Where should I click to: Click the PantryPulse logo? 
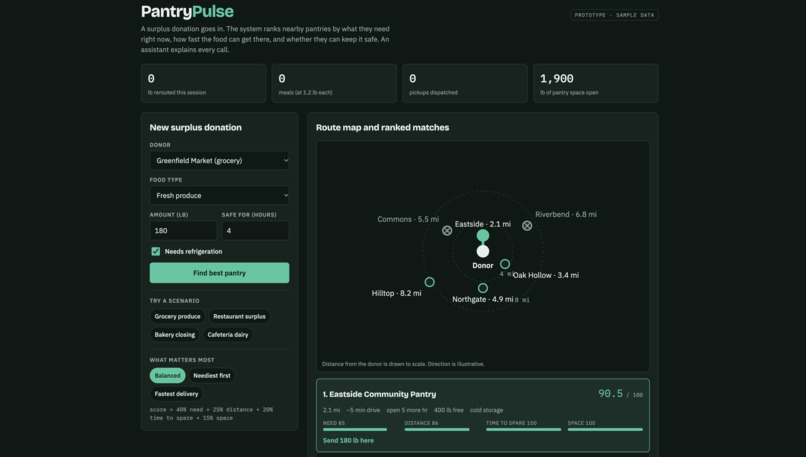tap(187, 11)
